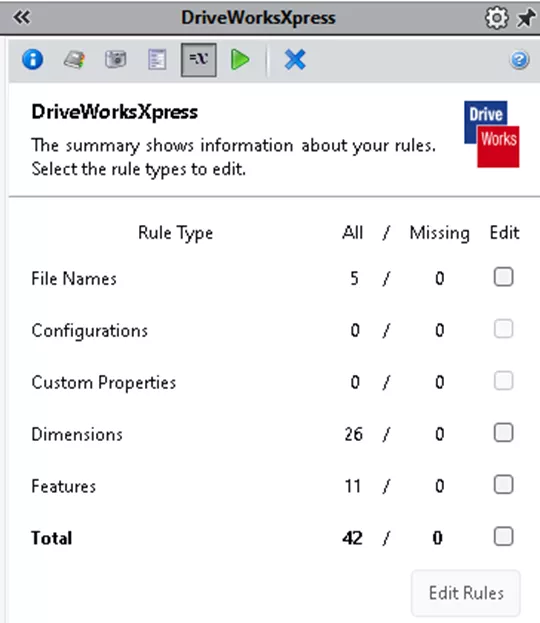Click the All column header
Screen dimensions: 540x623
[352, 232]
